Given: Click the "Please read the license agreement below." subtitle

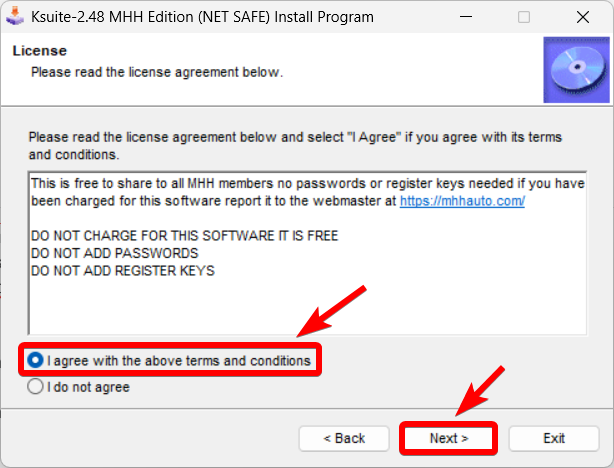Looking at the screenshot, I should (x=157, y=72).
